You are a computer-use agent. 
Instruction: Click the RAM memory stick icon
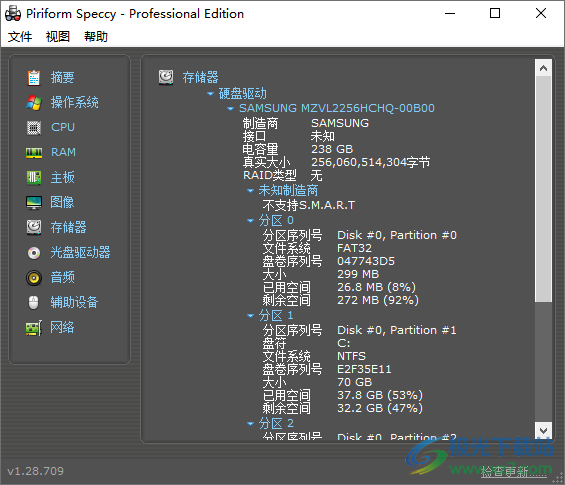[x=34, y=152]
